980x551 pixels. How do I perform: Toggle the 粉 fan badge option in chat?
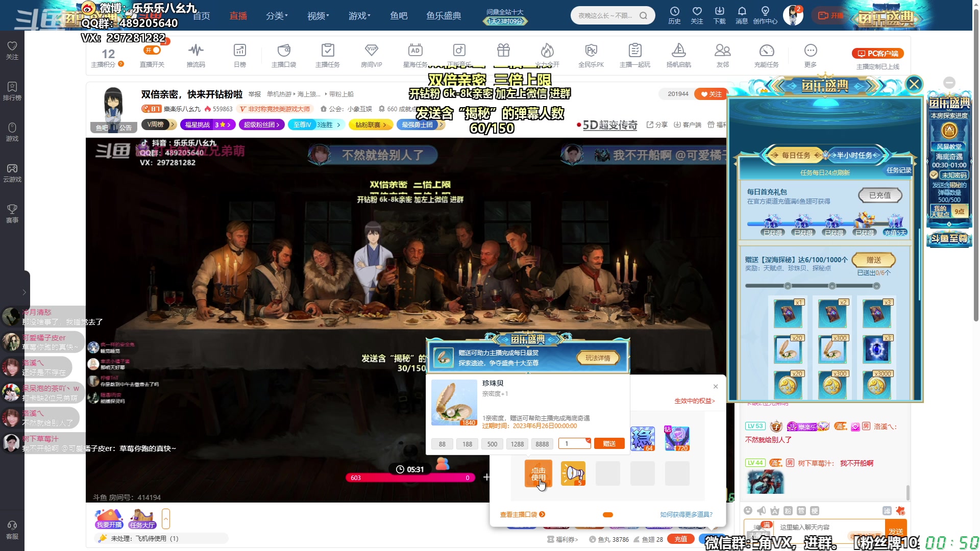(788, 511)
